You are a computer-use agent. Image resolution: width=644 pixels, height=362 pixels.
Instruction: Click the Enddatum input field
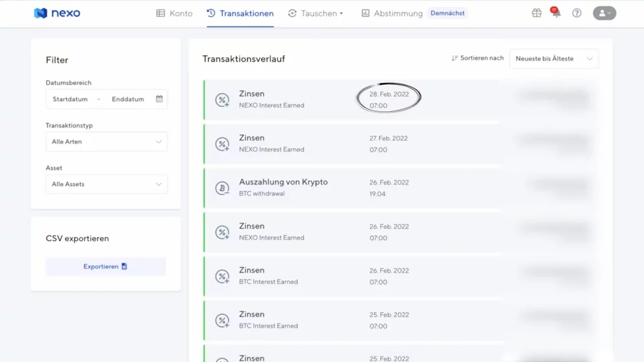click(x=128, y=99)
